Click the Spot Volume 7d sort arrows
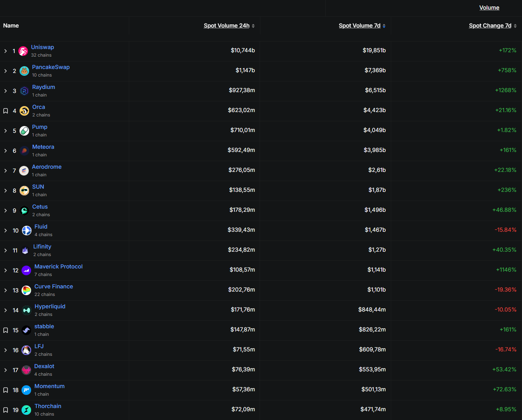The width and height of the screenshot is (522, 420). [x=384, y=26]
